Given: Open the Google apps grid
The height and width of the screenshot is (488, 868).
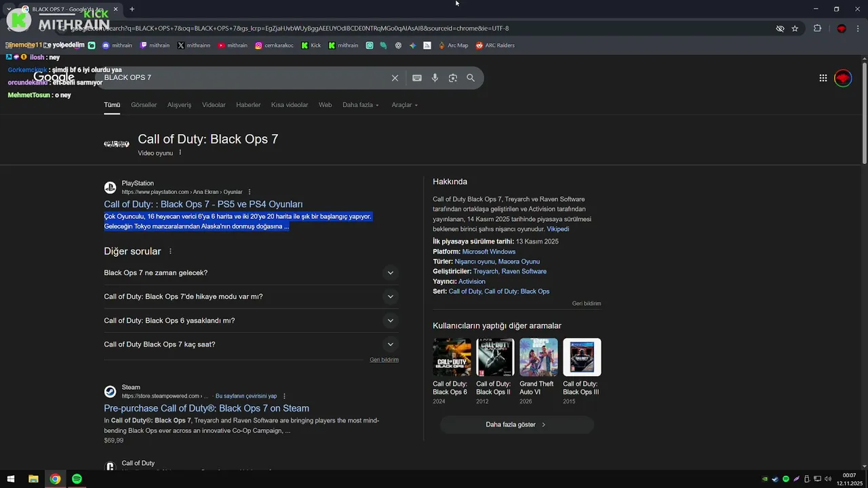Looking at the screenshot, I should tap(823, 78).
